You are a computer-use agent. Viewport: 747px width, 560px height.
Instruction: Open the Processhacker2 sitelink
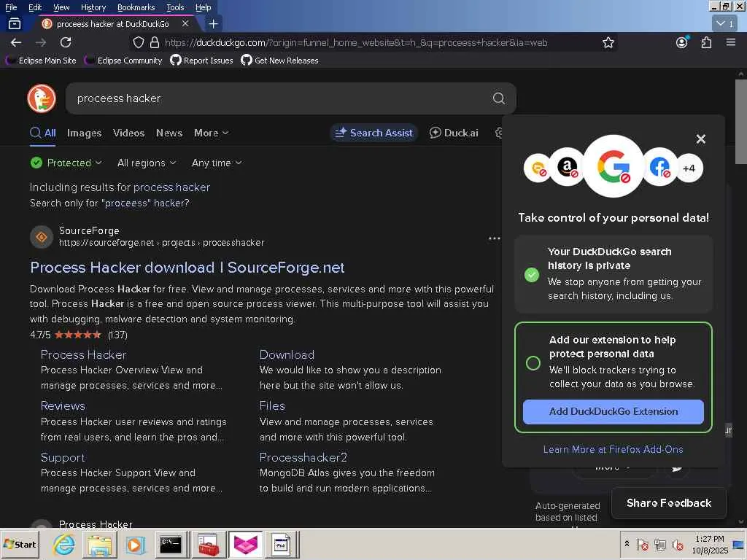[x=303, y=458]
